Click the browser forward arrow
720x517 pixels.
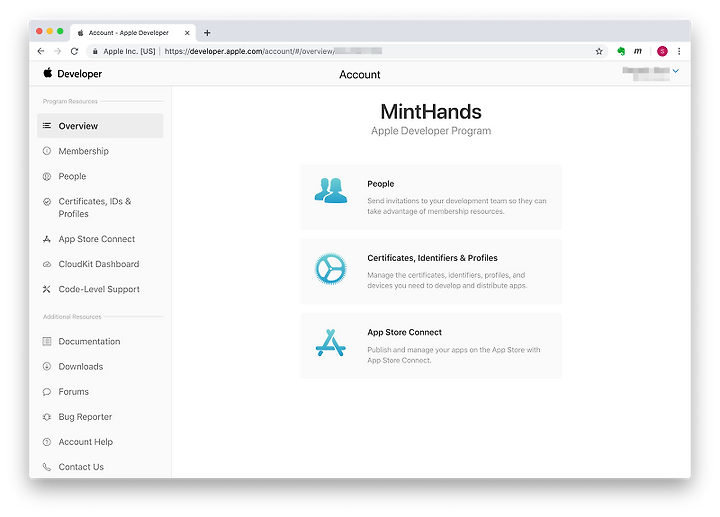tap(57, 51)
